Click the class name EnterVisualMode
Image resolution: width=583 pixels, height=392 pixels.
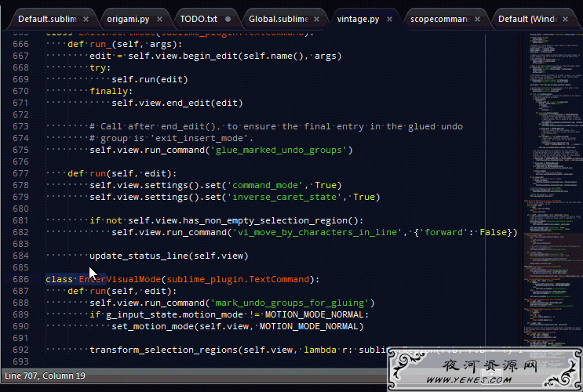tap(119, 279)
